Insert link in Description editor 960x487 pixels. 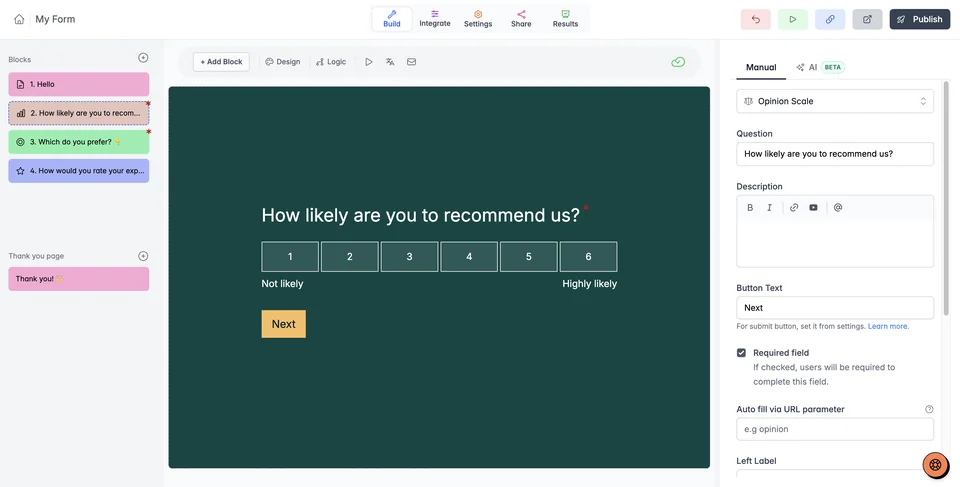coord(794,208)
